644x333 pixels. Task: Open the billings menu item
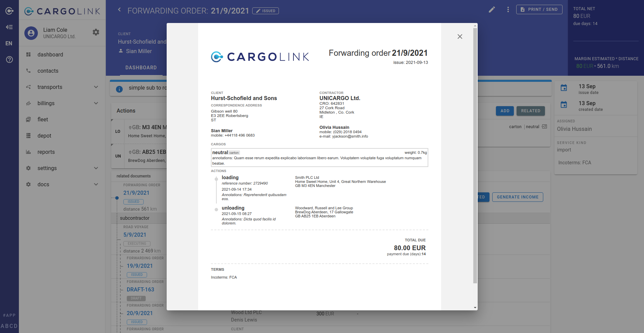point(62,103)
